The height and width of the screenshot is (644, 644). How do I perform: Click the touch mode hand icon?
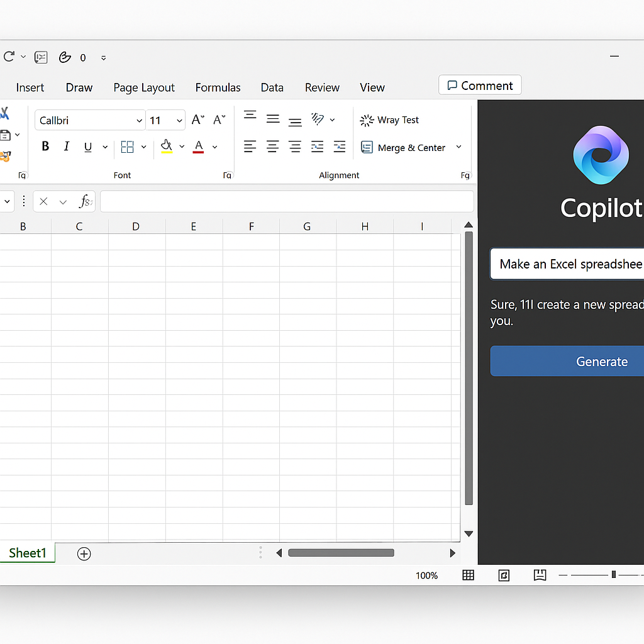coord(65,57)
